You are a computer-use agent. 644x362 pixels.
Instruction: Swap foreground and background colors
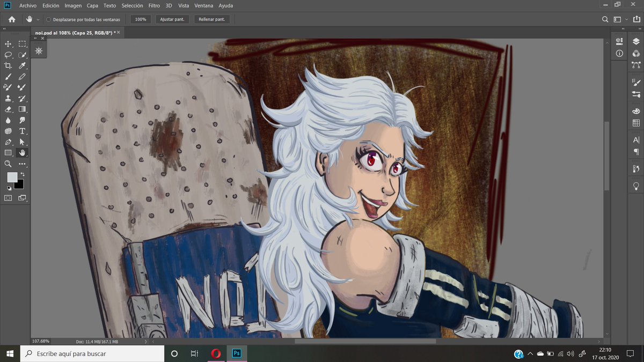(x=23, y=174)
